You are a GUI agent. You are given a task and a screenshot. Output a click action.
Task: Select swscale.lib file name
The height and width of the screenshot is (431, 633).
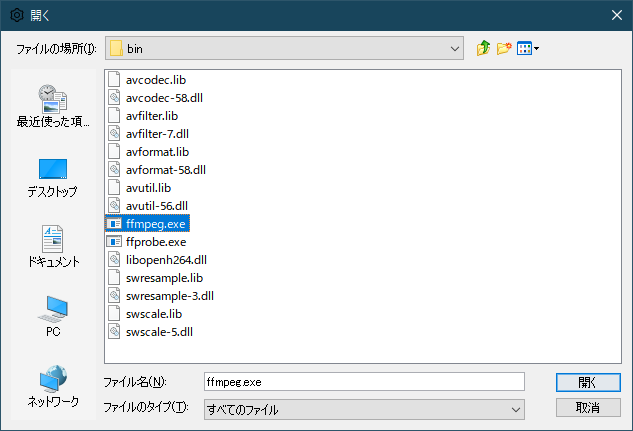click(x=154, y=314)
